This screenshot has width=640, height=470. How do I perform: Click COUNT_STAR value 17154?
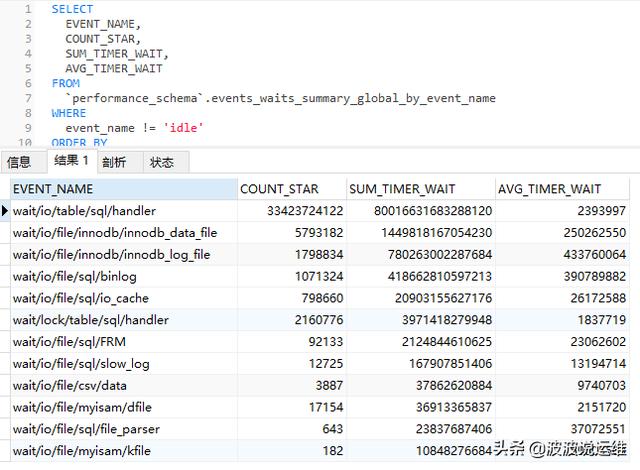(x=326, y=407)
